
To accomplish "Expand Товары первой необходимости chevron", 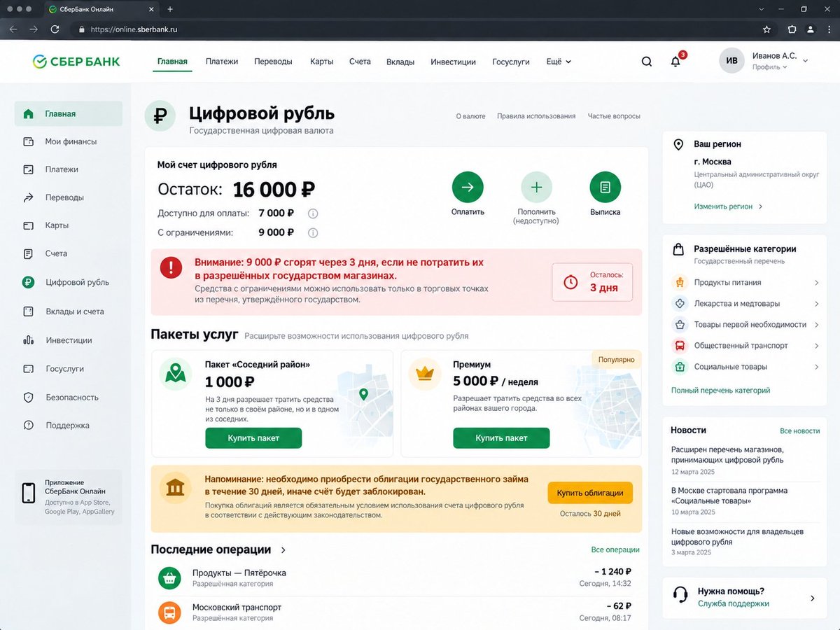I will click(x=817, y=325).
